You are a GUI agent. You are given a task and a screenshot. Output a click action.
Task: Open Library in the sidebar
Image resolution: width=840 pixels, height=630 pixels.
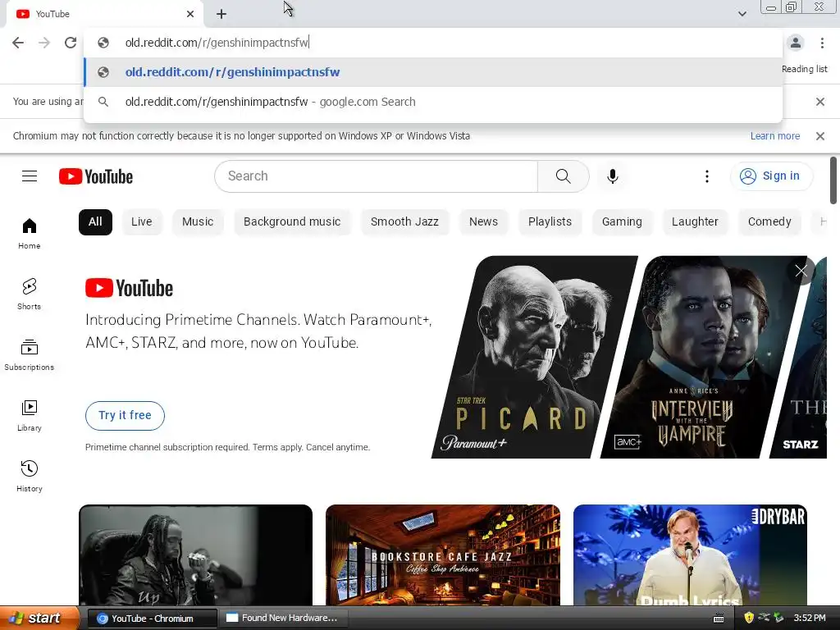(x=30, y=416)
